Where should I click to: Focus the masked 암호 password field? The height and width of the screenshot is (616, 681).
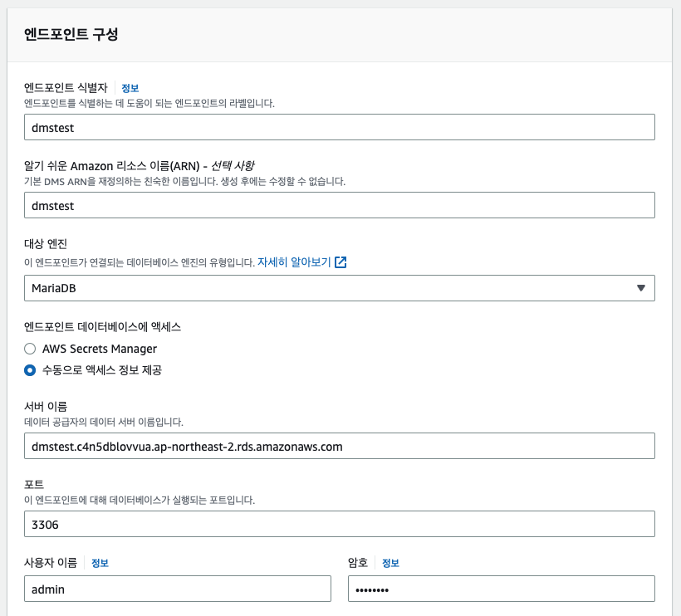[x=501, y=589]
